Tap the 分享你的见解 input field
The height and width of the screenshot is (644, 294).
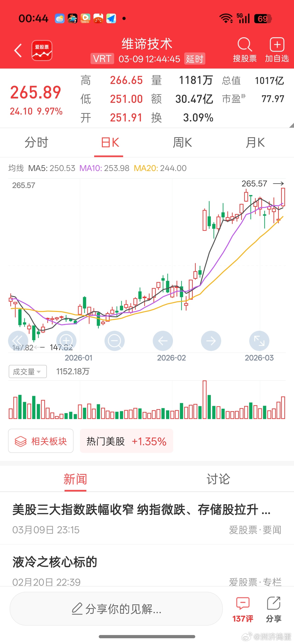point(116,609)
